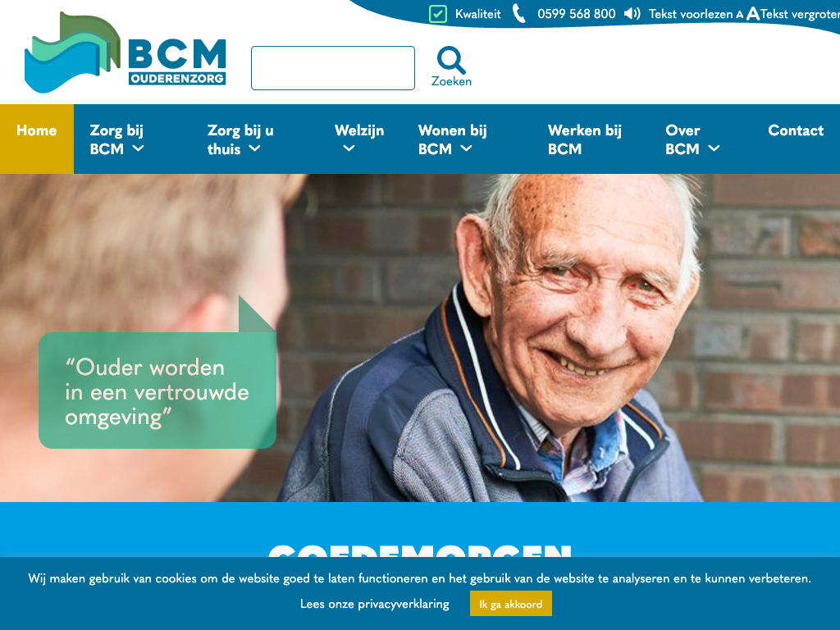Click the speaker icon for Tekst voorlezen
Screen dimensions: 840x630
point(632,13)
